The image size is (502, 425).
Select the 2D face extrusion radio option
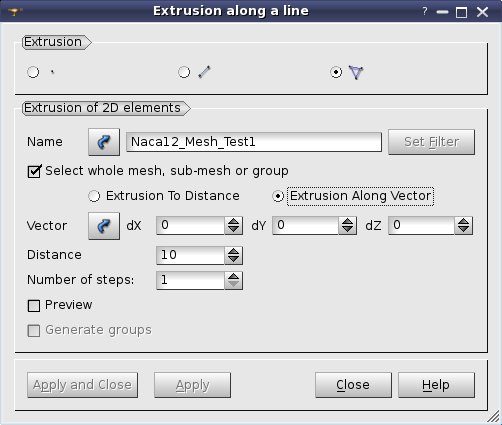click(336, 72)
